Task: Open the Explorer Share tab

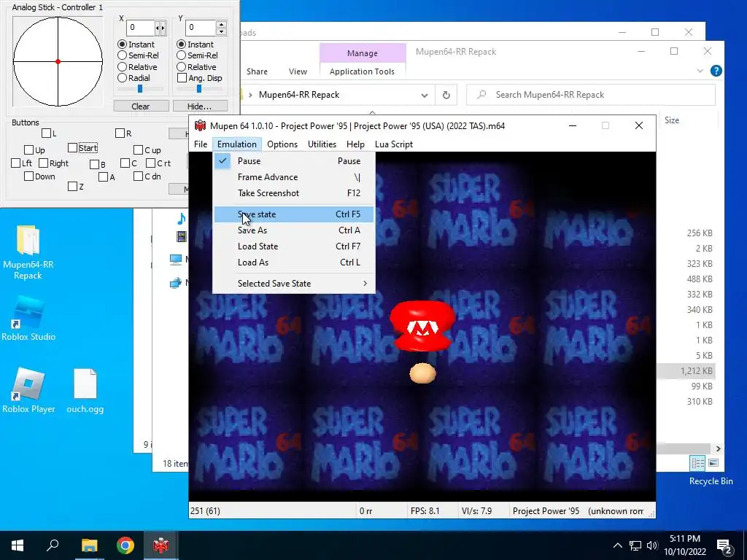Action: pos(257,71)
